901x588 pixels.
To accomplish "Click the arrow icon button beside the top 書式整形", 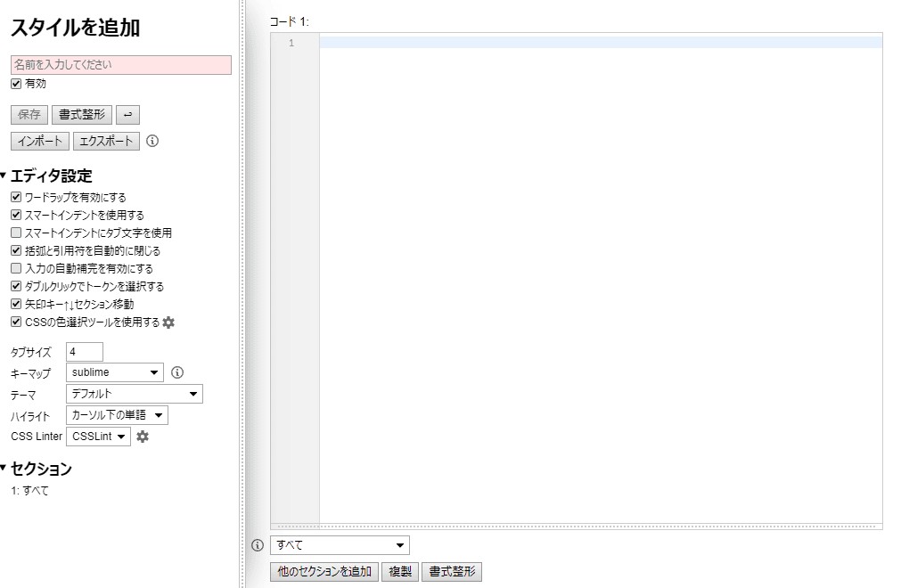I will coord(127,115).
